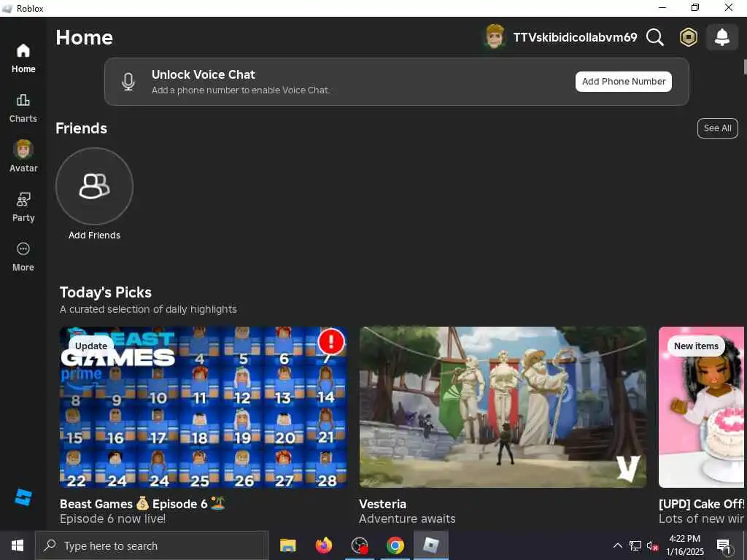
Task: Click See All friends button
Action: [717, 128]
